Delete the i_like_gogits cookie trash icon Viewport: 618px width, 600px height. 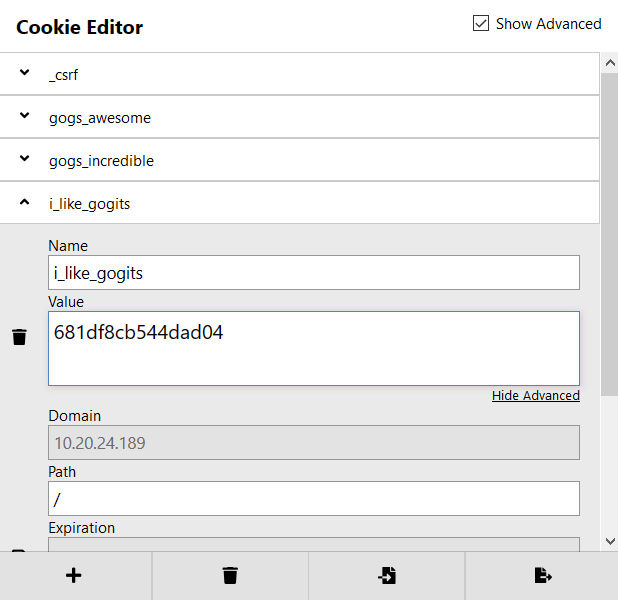coord(19,337)
